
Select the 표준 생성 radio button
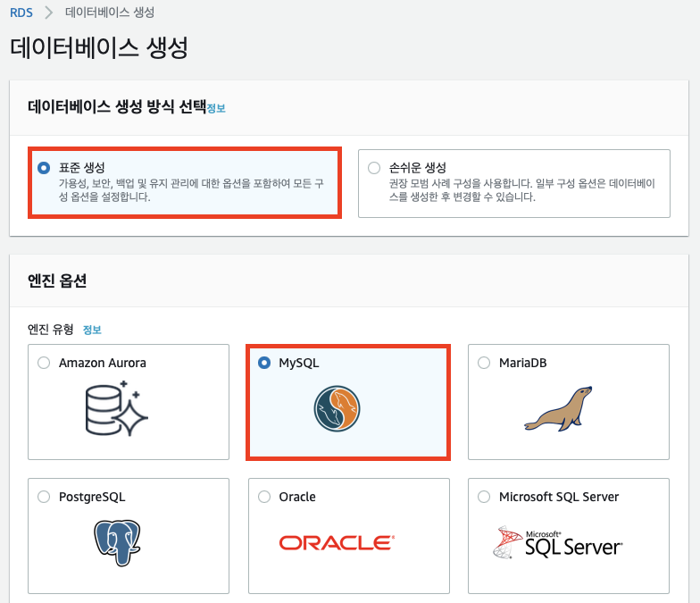pos(44,168)
